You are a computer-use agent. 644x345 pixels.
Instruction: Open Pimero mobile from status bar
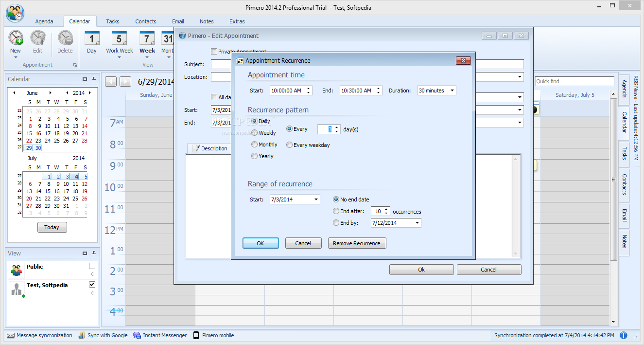213,335
